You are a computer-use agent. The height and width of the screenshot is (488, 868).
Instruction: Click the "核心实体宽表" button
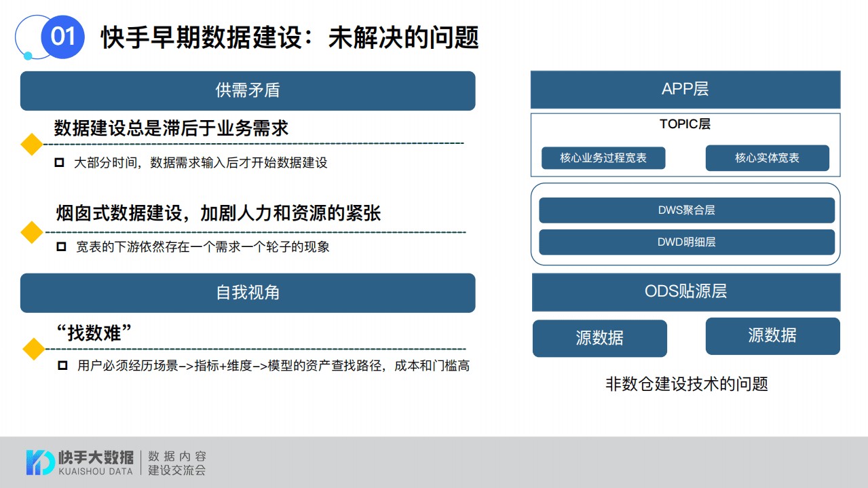[x=768, y=157]
